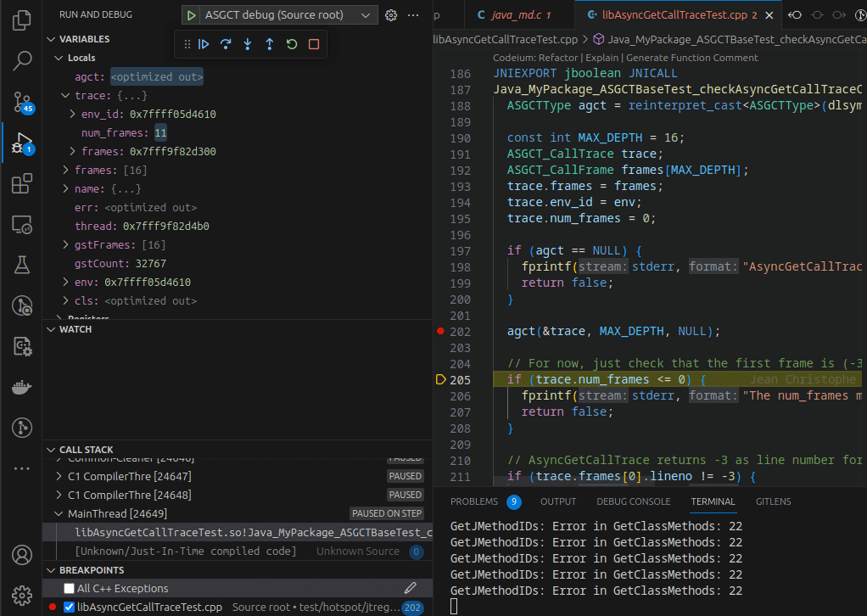Expand the name variable
The width and height of the screenshot is (867, 616).
65,189
